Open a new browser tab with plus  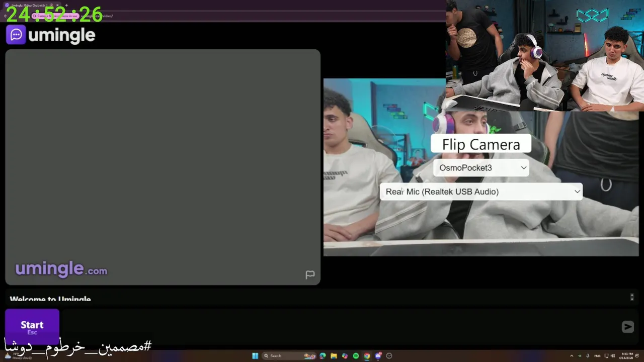[66, 5]
